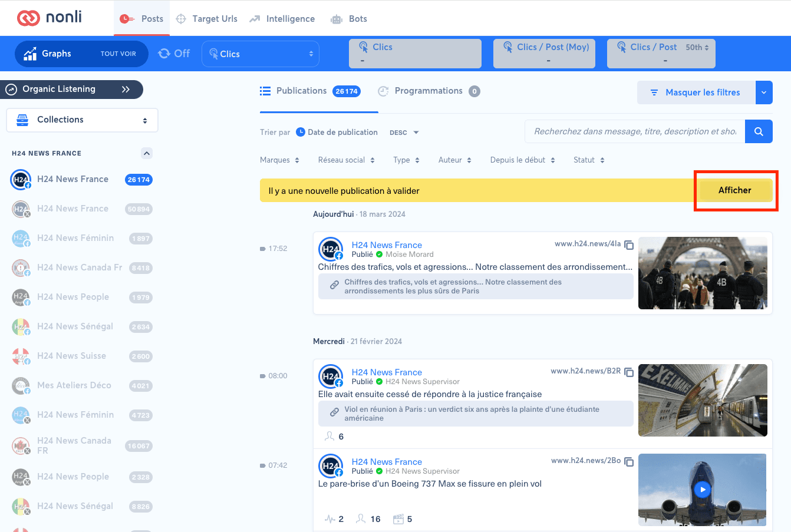
Task: Open the Type filter dropdown
Action: tap(407, 160)
